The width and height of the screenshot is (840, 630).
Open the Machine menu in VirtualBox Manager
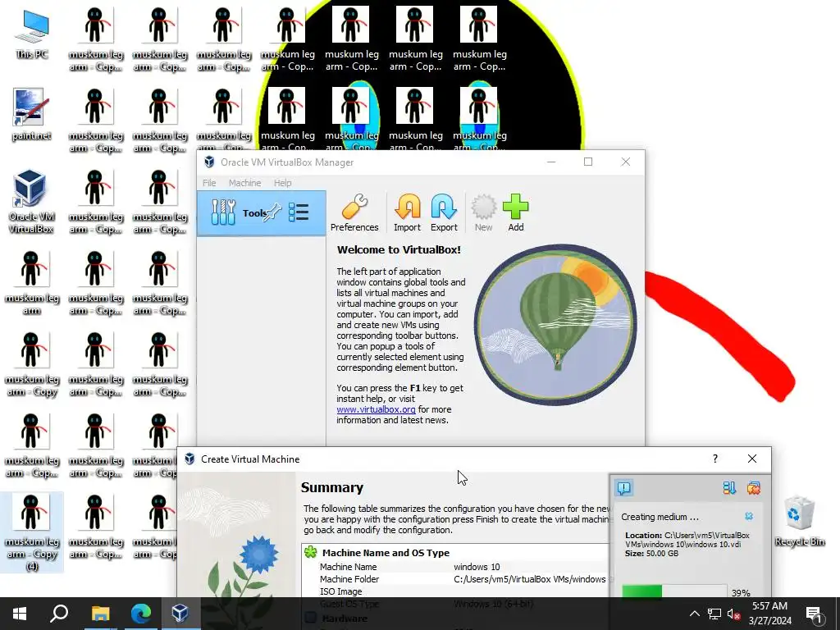244,183
